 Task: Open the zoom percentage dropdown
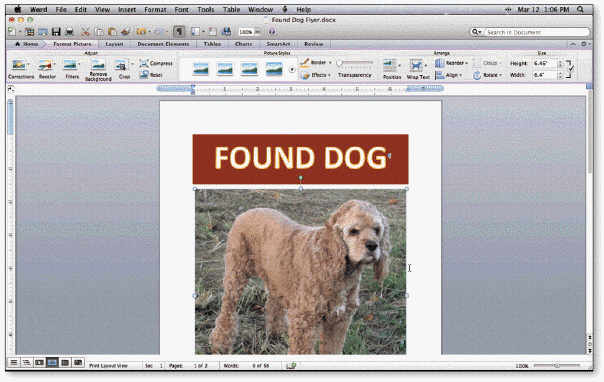(258, 32)
